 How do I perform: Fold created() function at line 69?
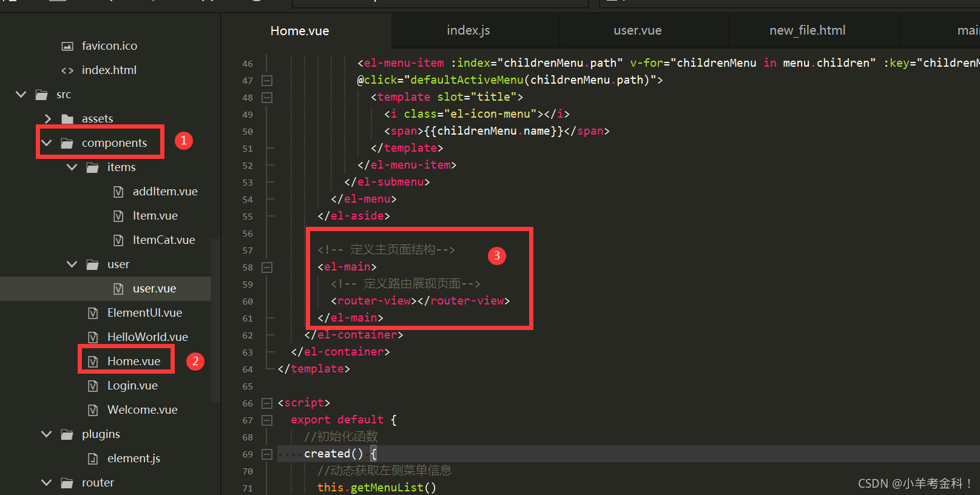pyautogui.click(x=267, y=454)
